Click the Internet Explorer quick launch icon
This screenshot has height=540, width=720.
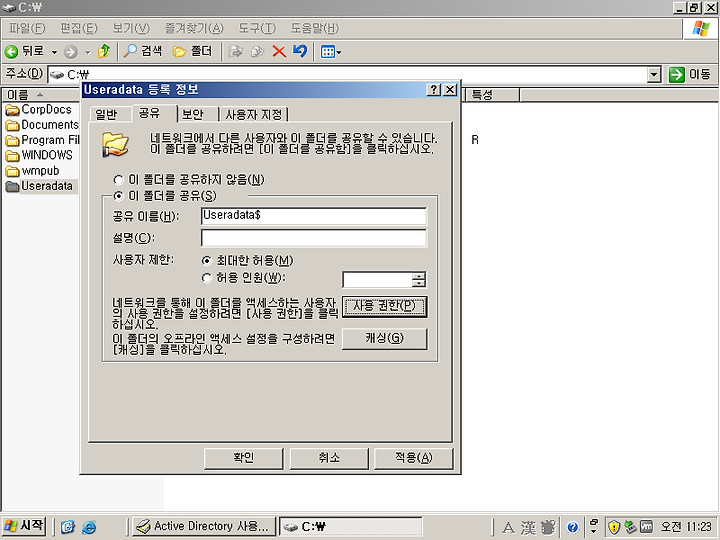coord(89,527)
